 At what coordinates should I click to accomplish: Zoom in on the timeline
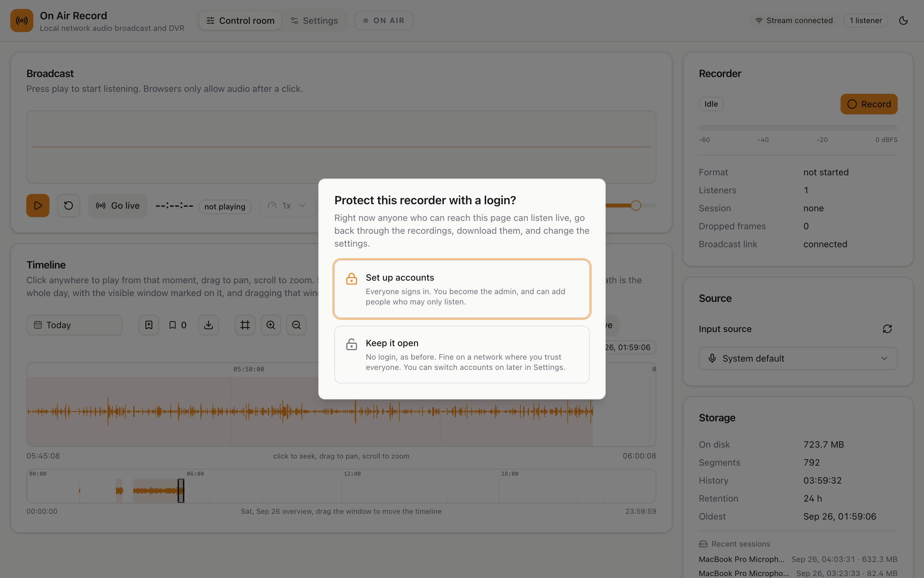point(271,325)
